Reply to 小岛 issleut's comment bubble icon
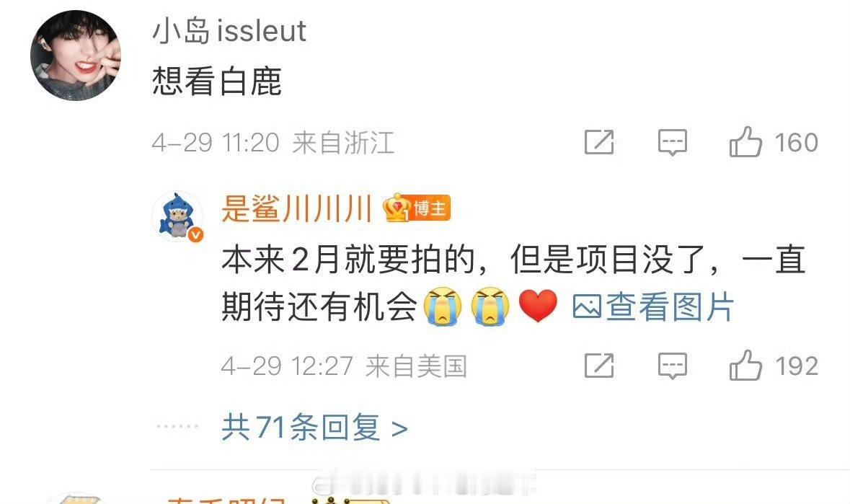The image size is (850, 504). point(672,143)
